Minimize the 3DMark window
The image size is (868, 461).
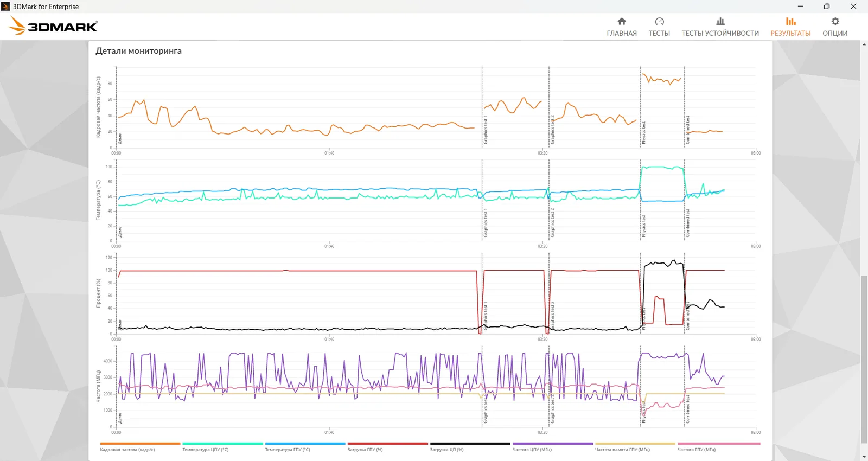[x=801, y=7]
